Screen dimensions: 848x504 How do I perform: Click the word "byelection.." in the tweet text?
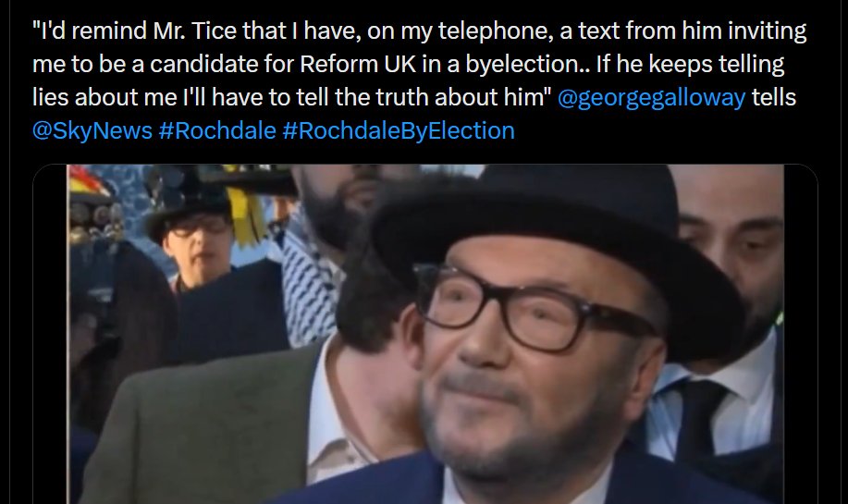pos(527,65)
